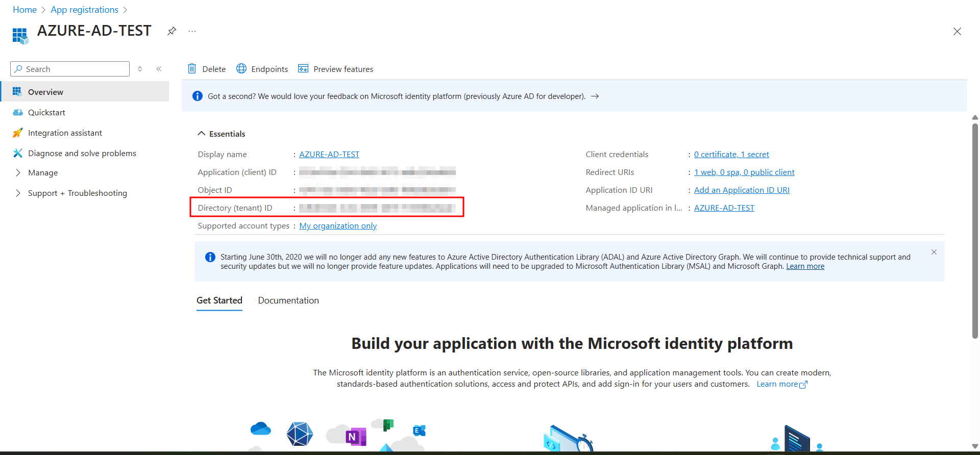Screen dimensions: 980x455
Task: Collapse the sidebar menu
Action: pyautogui.click(x=159, y=69)
